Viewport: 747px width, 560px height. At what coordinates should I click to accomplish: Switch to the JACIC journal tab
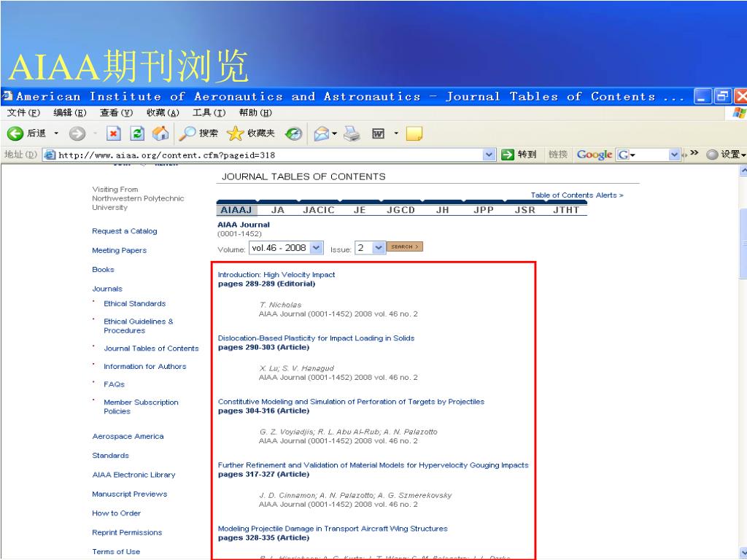pos(319,210)
